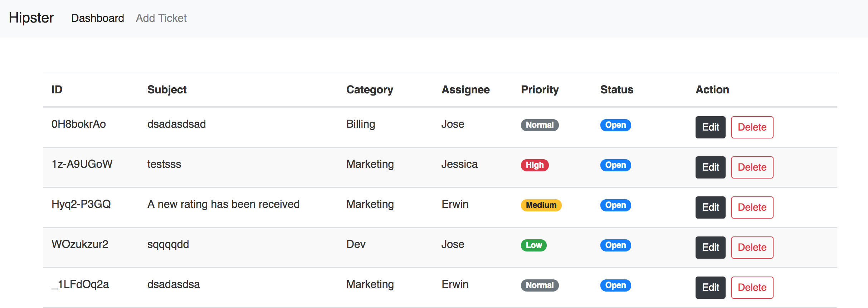Image resolution: width=868 pixels, height=308 pixels.
Task: Delete ticket Hyq2-P3GQ
Action: click(x=752, y=207)
